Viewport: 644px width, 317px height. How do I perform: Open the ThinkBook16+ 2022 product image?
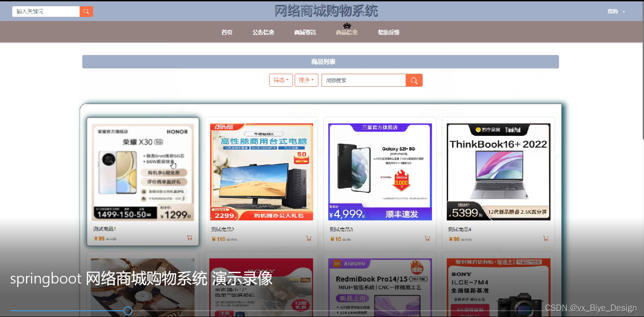pyautogui.click(x=499, y=172)
